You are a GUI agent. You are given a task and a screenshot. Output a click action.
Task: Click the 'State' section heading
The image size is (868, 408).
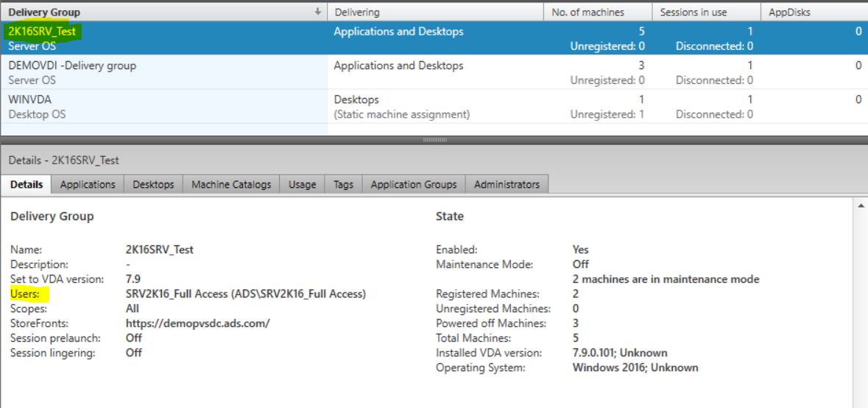[450, 217]
